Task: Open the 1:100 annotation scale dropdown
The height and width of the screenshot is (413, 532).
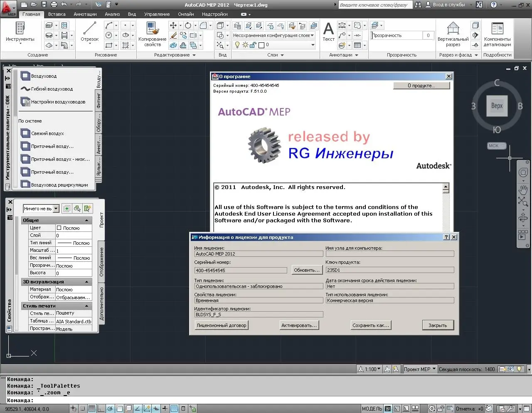Action: coord(372,369)
